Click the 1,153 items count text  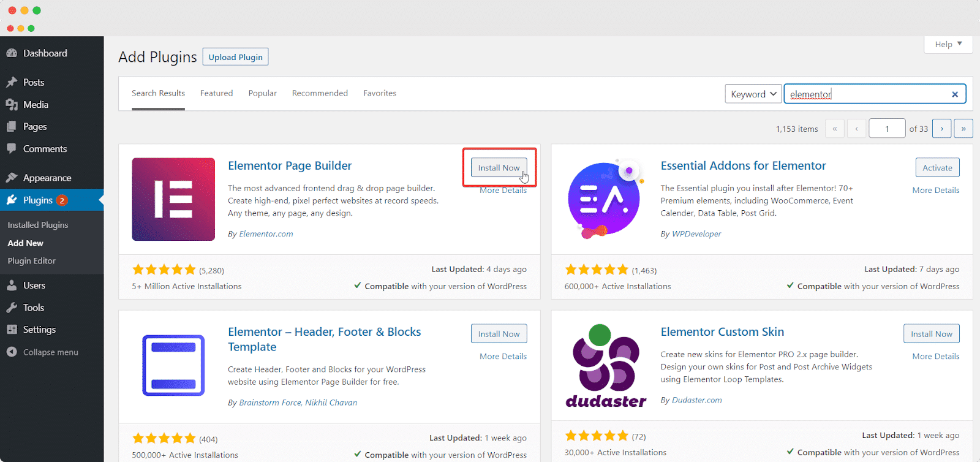click(797, 129)
